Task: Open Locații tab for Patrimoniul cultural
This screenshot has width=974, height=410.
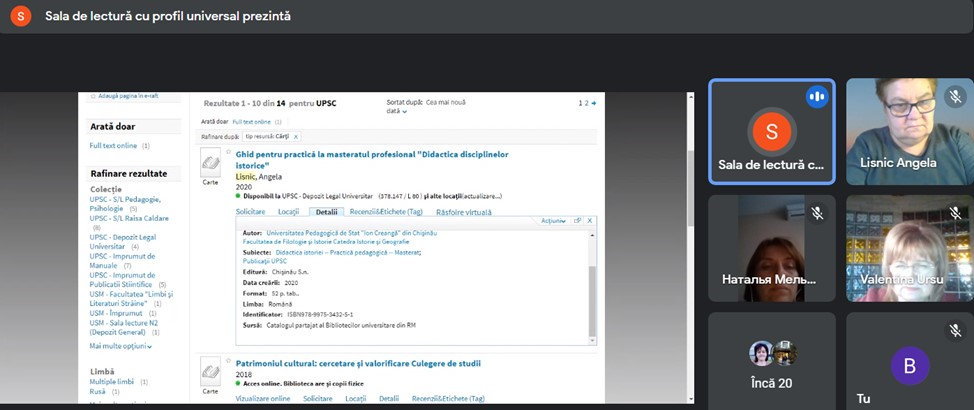Action: [356, 398]
